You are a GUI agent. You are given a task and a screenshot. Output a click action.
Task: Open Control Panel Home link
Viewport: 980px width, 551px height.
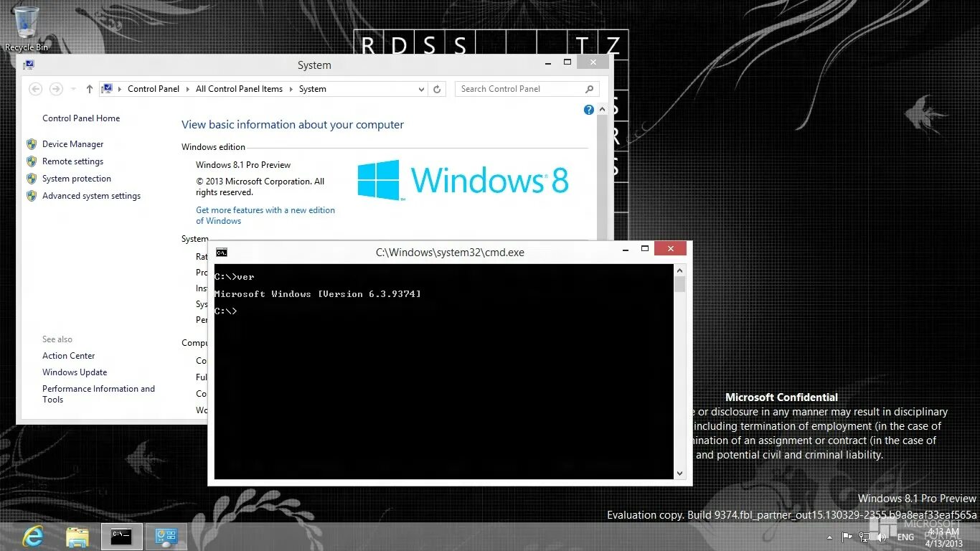[81, 118]
